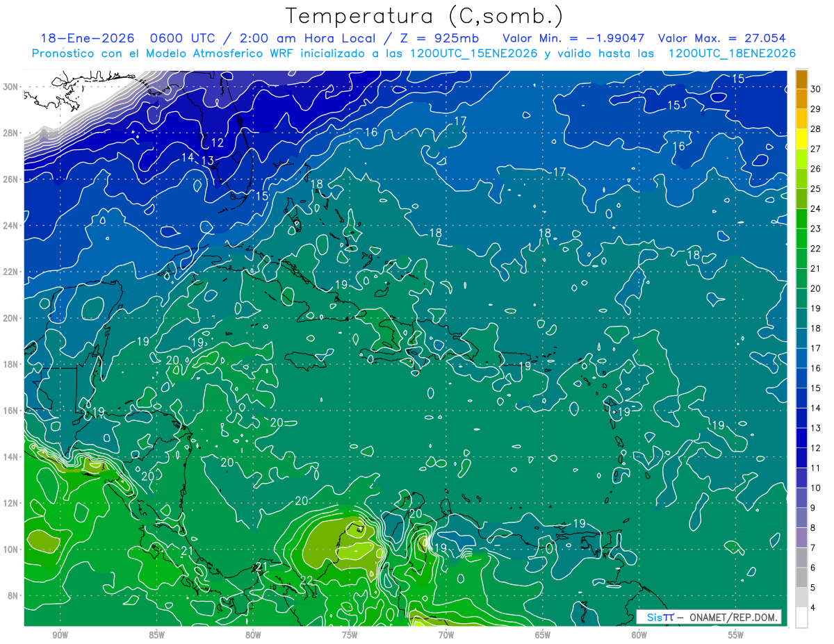Click the 12N latitude axis label
The width and height of the screenshot is (834, 644).
[x=11, y=503]
